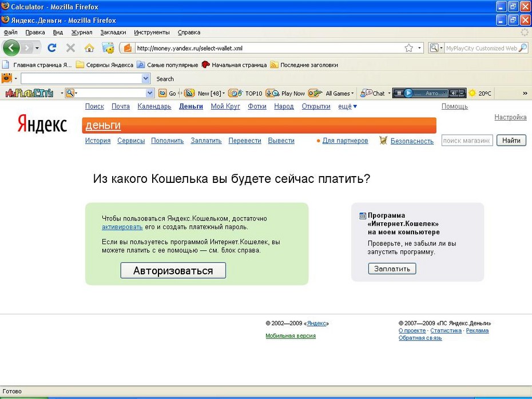This screenshot has height=399, width=532.
Task: Open the Chat toolbar icon
Action: point(366,93)
